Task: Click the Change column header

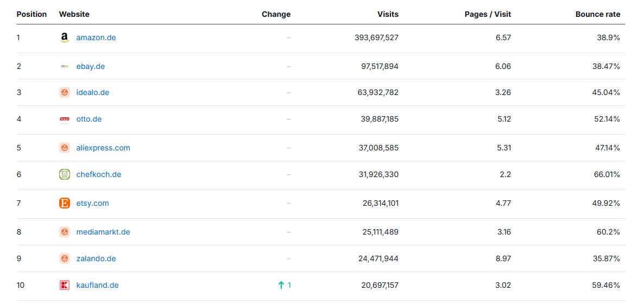Action: pyautogui.click(x=276, y=14)
